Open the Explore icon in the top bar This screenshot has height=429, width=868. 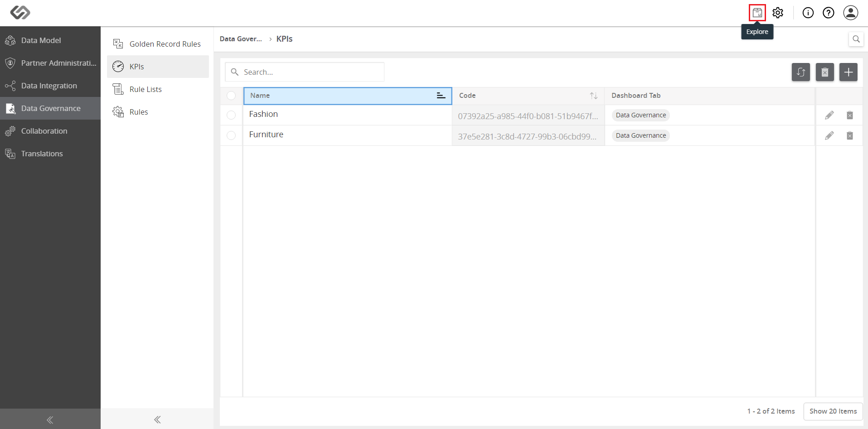(757, 13)
